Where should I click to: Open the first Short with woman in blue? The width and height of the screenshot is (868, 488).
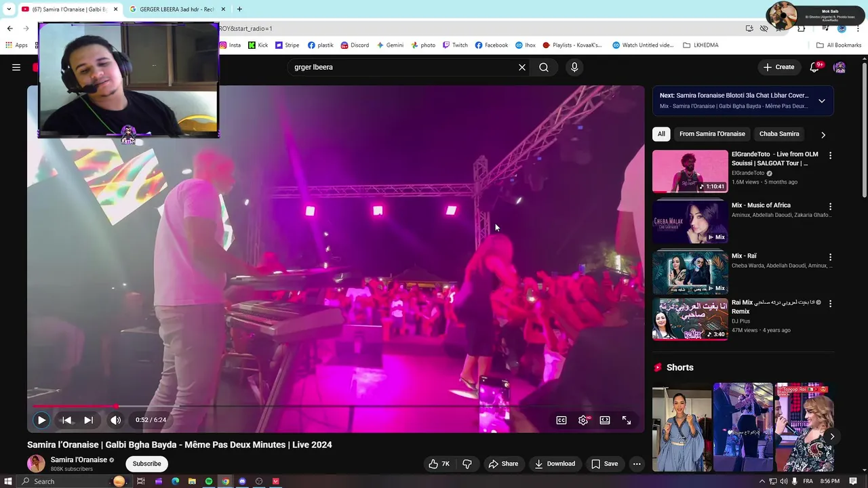[x=682, y=427]
